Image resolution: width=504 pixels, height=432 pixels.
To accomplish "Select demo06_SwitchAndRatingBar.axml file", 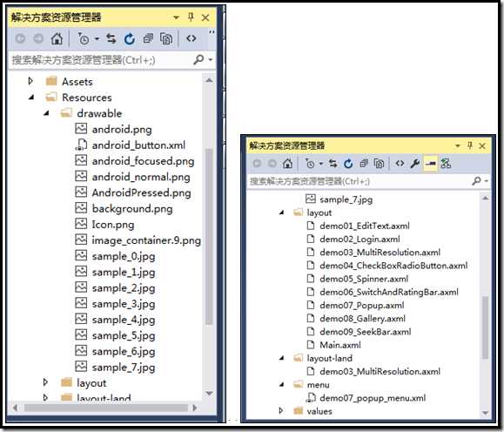I will [389, 292].
